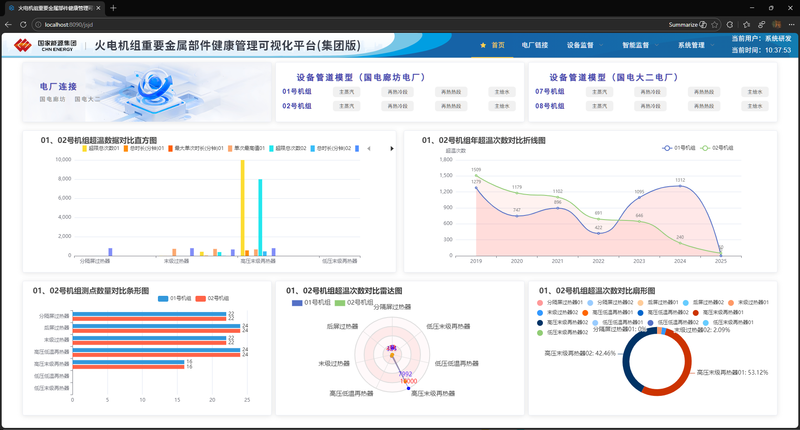Click the browser back arrow
The image size is (800, 430).
coord(9,22)
